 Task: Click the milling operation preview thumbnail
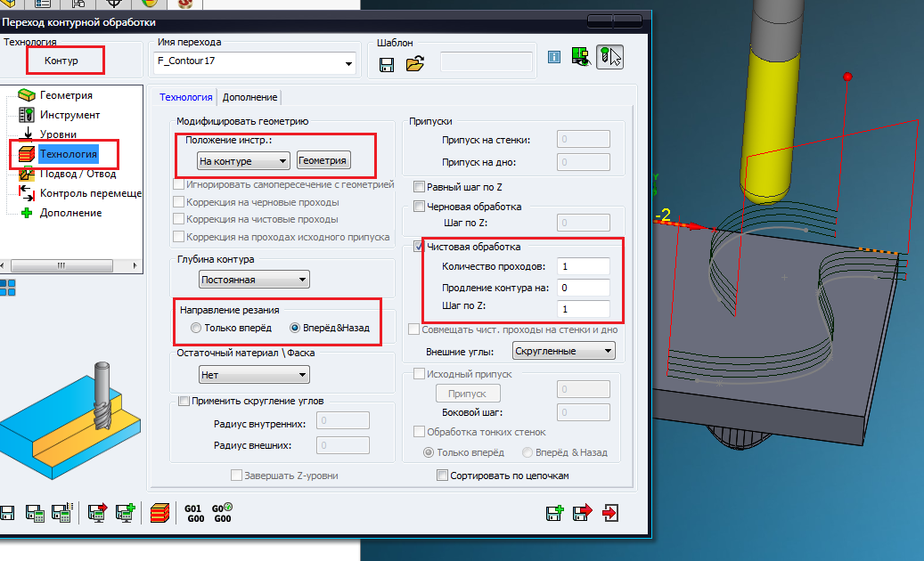70,420
